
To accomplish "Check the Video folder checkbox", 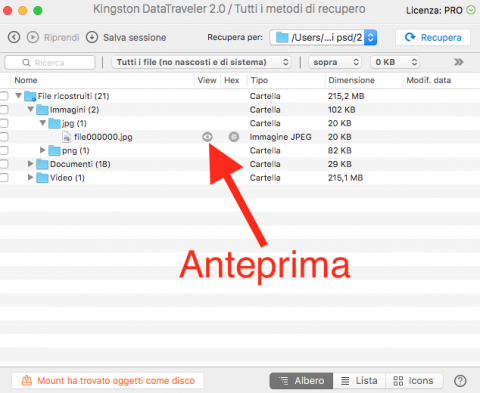I will [4, 178].
